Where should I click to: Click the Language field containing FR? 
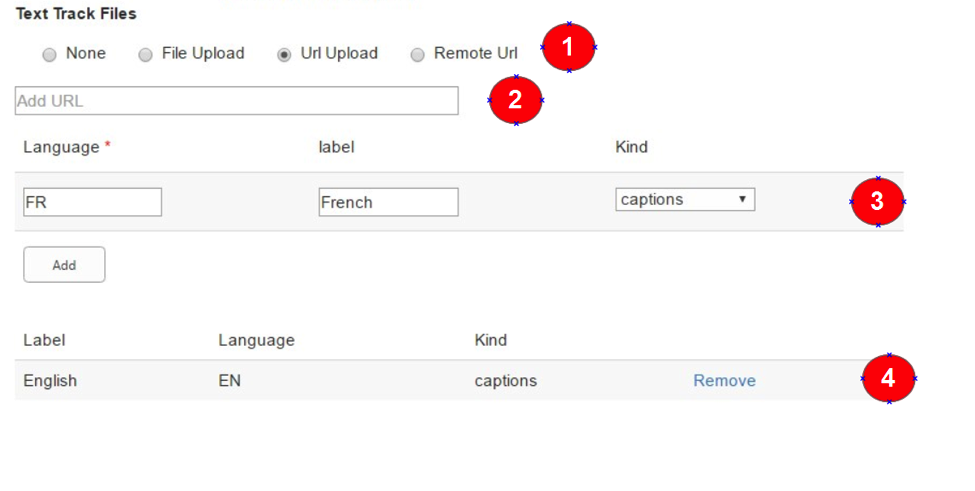[x=92, y=202]
